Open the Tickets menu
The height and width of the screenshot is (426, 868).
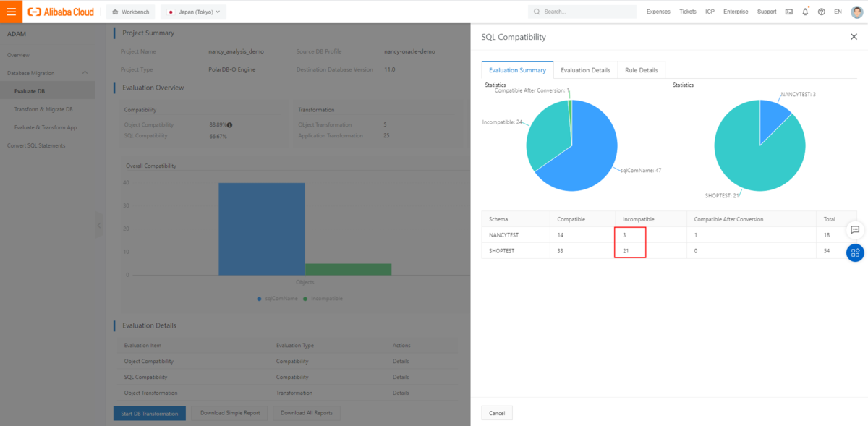click(x=688, y=12)
